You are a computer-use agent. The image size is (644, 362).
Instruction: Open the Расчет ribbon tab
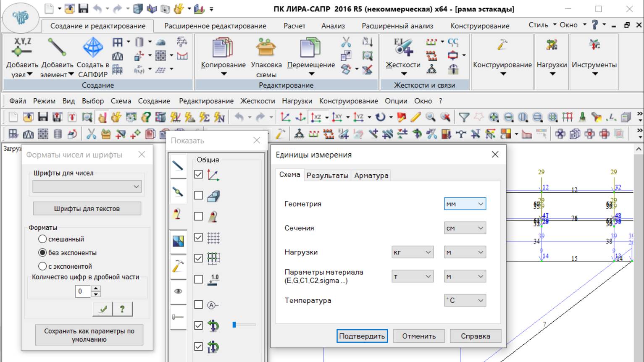click(294, 26)
